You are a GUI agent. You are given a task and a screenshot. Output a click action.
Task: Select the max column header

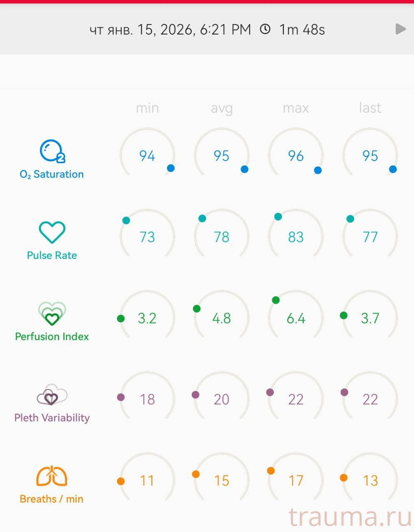pyautogui.click(x=296, y=108)
